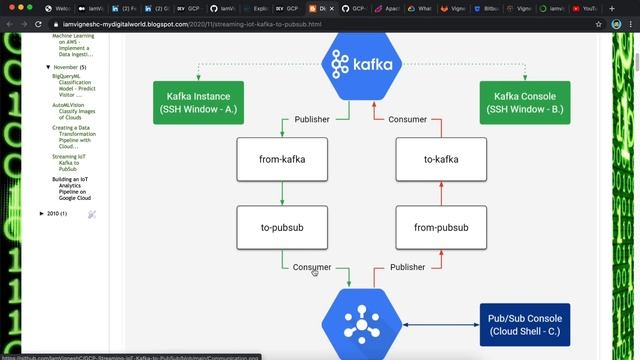View site info via the padlock icon
This screenshot has width=640, height=360.
point(56,24)
